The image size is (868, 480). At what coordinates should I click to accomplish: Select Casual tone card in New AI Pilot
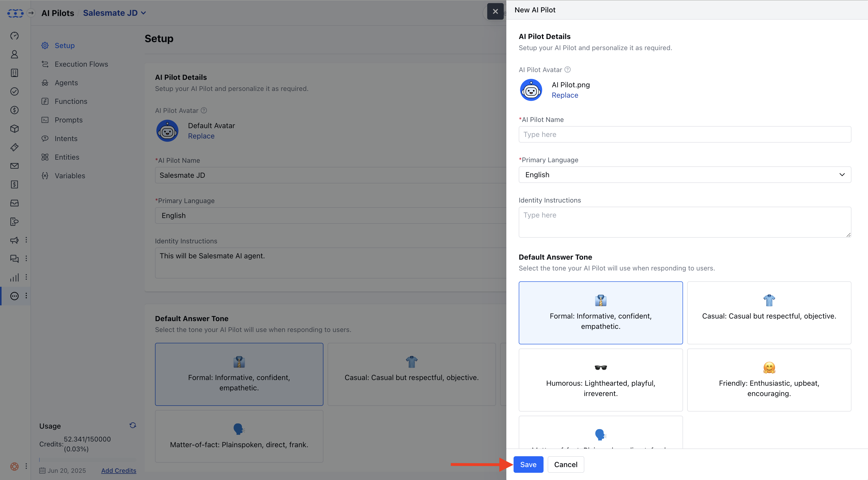tap(769, 313)
